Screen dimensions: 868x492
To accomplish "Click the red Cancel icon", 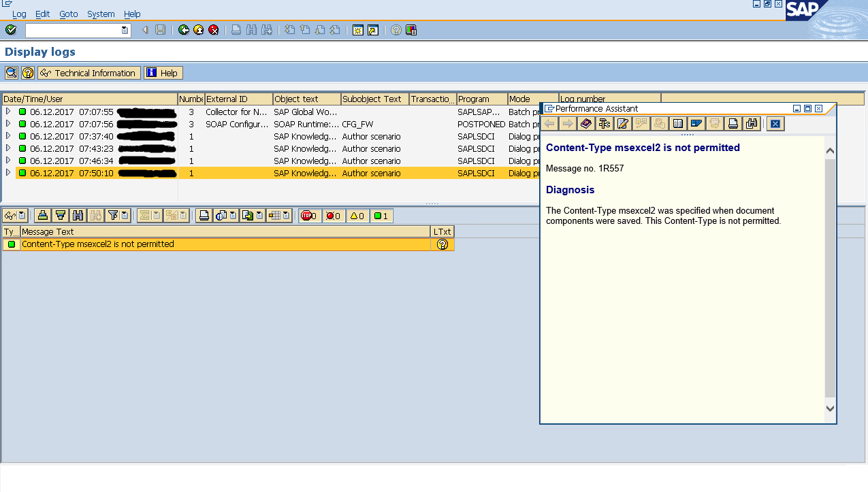I will 214,30.
